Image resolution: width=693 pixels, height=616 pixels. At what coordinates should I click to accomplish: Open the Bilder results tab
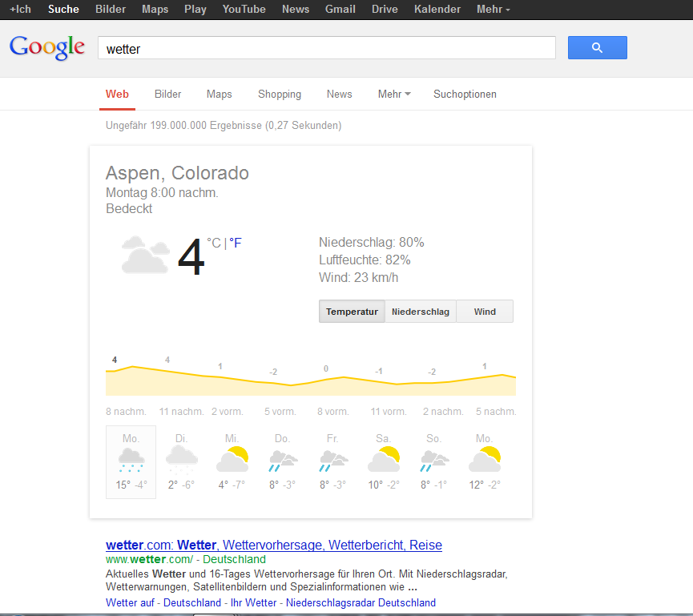pyautogui.click(x=168, y=95)
